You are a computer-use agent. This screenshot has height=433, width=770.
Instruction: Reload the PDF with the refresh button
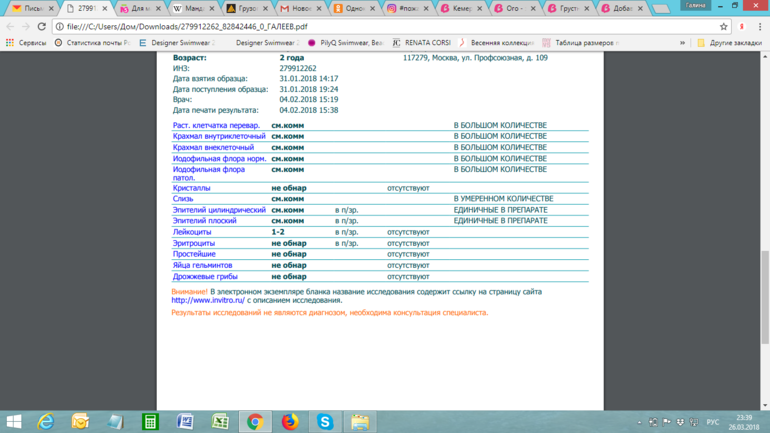click(45, 27)
